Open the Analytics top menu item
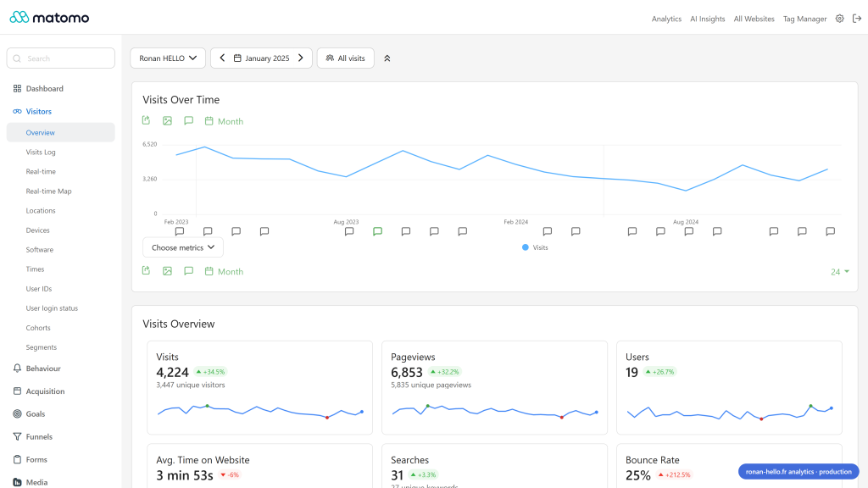The width and height of the screenshot is (868, 488). click(666, 19)
